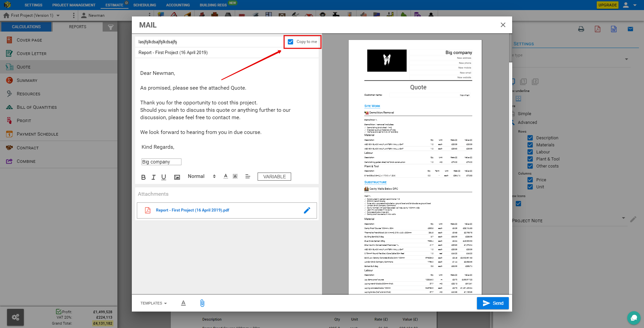
Task: Expand the First Project version dropdown
Action: click(x=58, y=15)
